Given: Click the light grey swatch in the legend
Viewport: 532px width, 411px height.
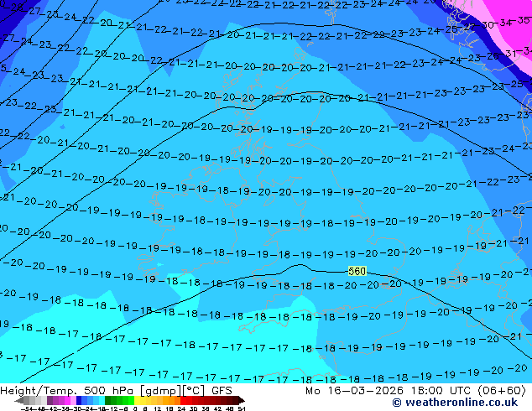Looking at the screenshot, I should coord(44,400).
